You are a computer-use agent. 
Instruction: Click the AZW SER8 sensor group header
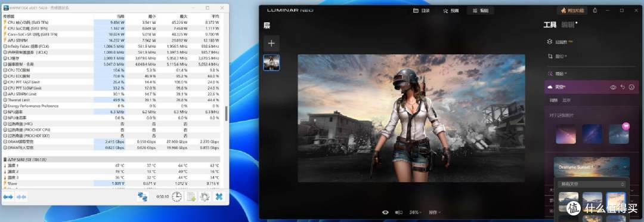tap(111, 159)
